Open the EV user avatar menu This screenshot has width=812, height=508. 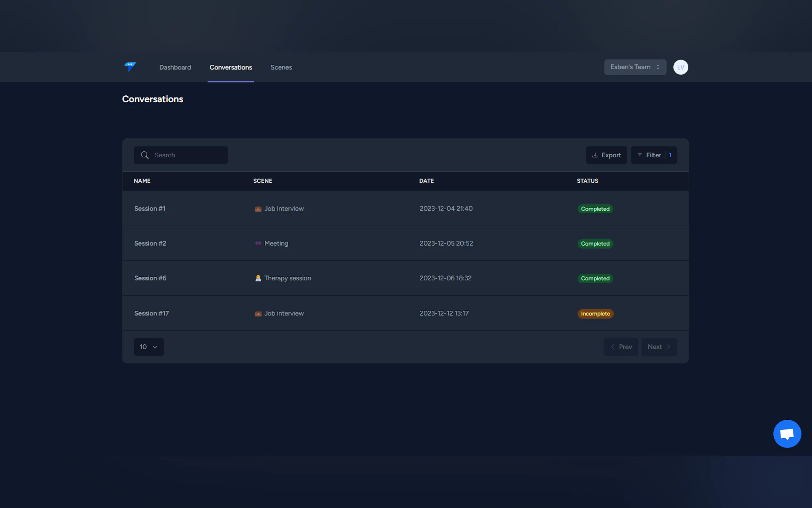(x=680, y=67)
